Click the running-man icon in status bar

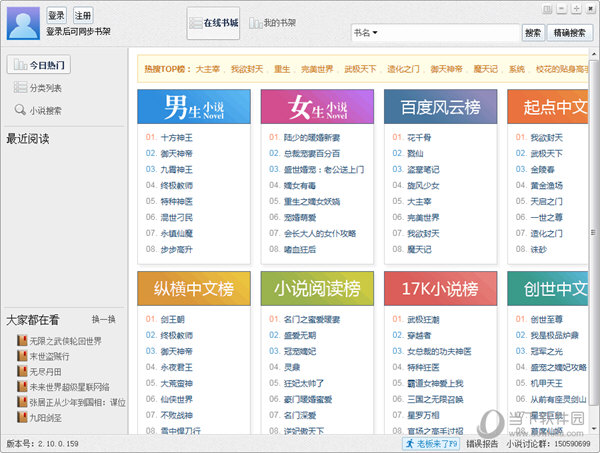[410, 444]
